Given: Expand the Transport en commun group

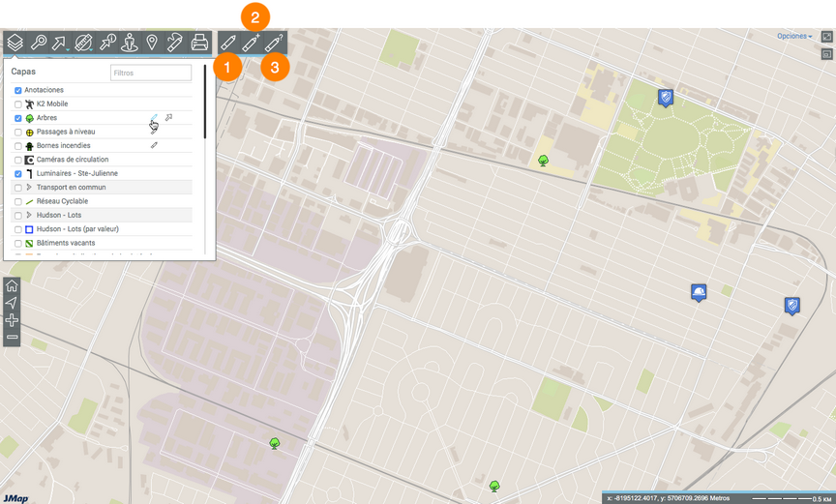Looking at the screenshot, I should [x=29, y=187].
